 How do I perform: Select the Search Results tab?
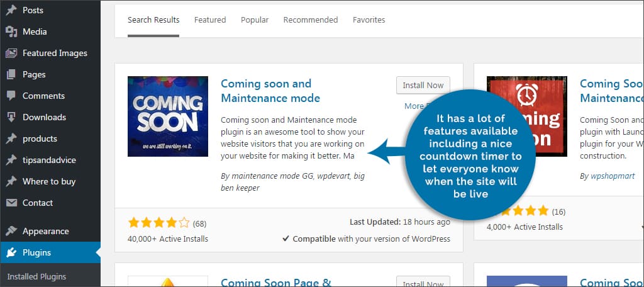point(153,20)
